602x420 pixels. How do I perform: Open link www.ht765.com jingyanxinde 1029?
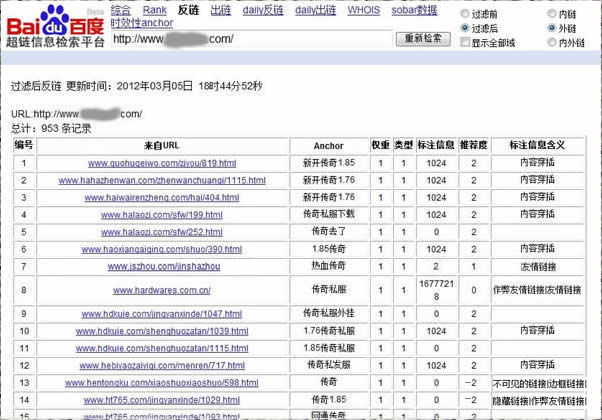pyautogui.click(x=162, y=400)
